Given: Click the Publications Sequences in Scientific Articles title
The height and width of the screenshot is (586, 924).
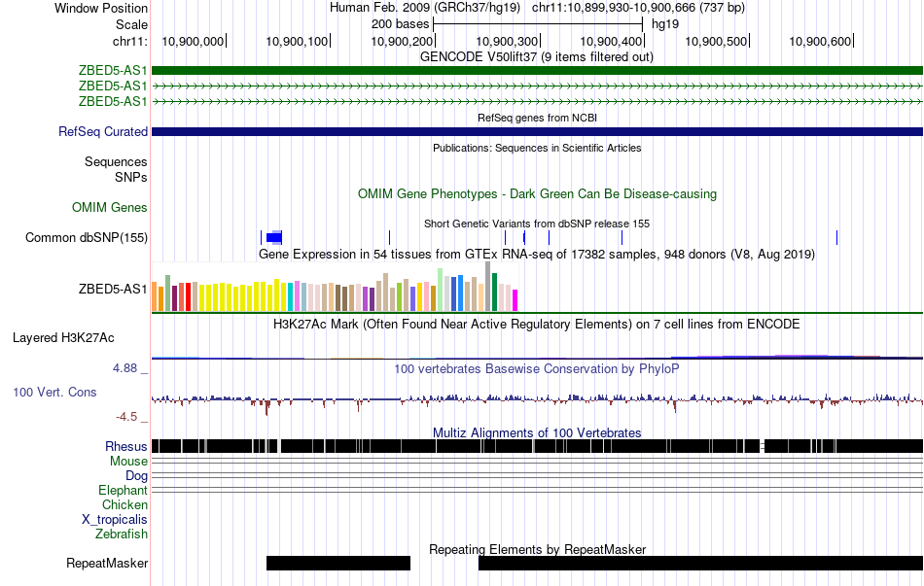Looking at the screenshot, I should pos(537,148).
